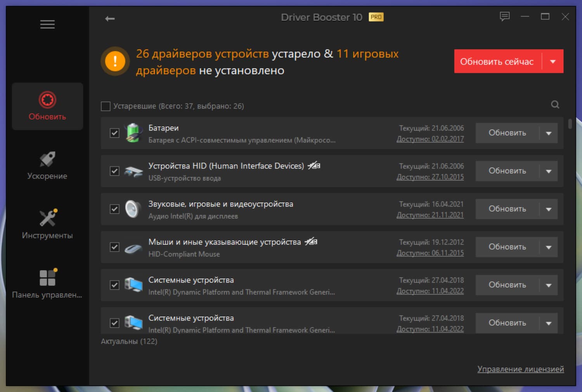Click the Доступно 02.02.2017 date link
Viewport: 582px width, 392px height.
(x=430, y=139)
